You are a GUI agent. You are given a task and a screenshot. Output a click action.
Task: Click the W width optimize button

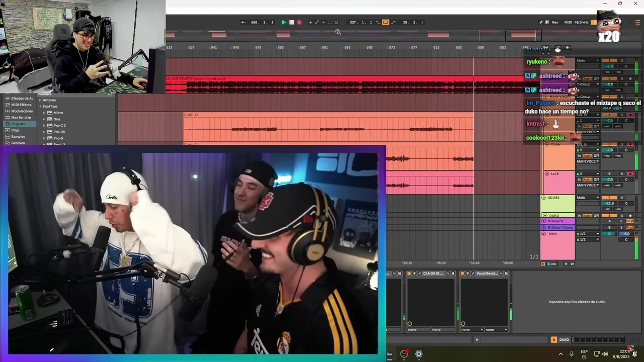[x=572, y=264]
